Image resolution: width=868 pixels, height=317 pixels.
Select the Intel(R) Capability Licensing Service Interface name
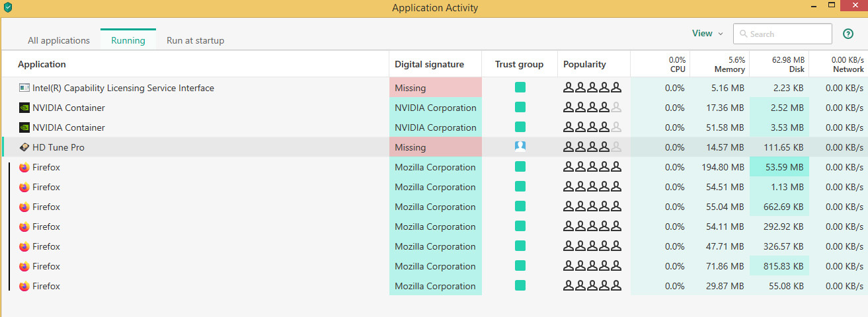[x=123, y=88]
